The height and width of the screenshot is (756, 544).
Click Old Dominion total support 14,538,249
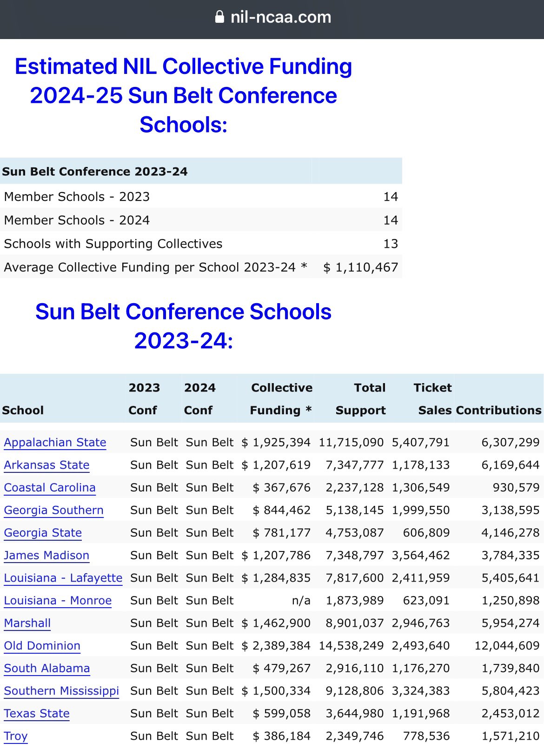(x=351, y=646)
